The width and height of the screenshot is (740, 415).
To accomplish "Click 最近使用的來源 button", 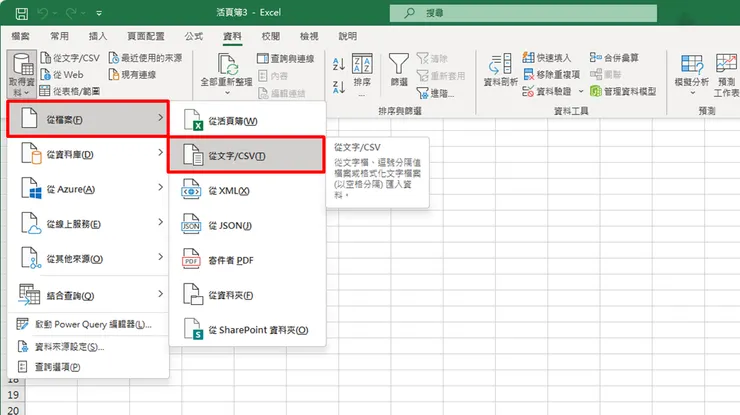I will 145,58.
